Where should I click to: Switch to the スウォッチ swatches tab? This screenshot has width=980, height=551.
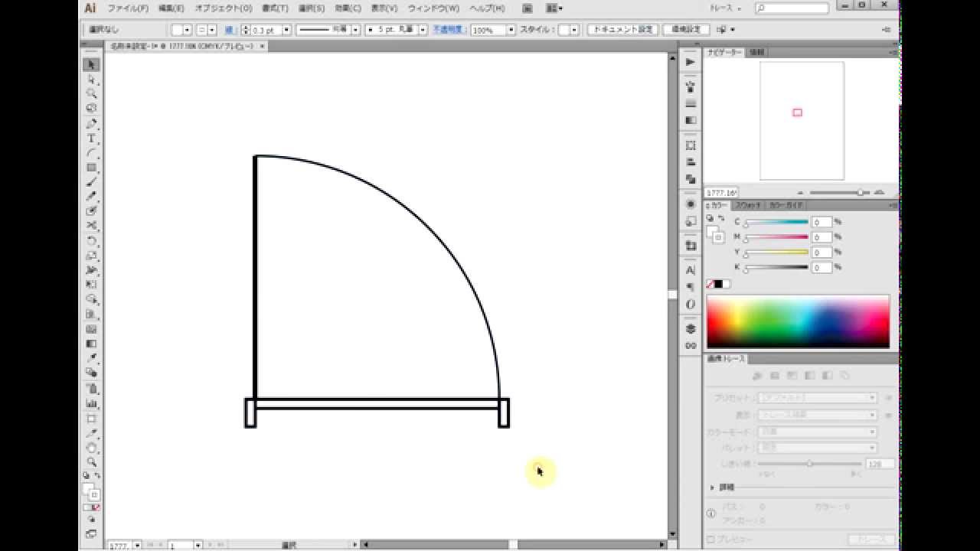748,205
